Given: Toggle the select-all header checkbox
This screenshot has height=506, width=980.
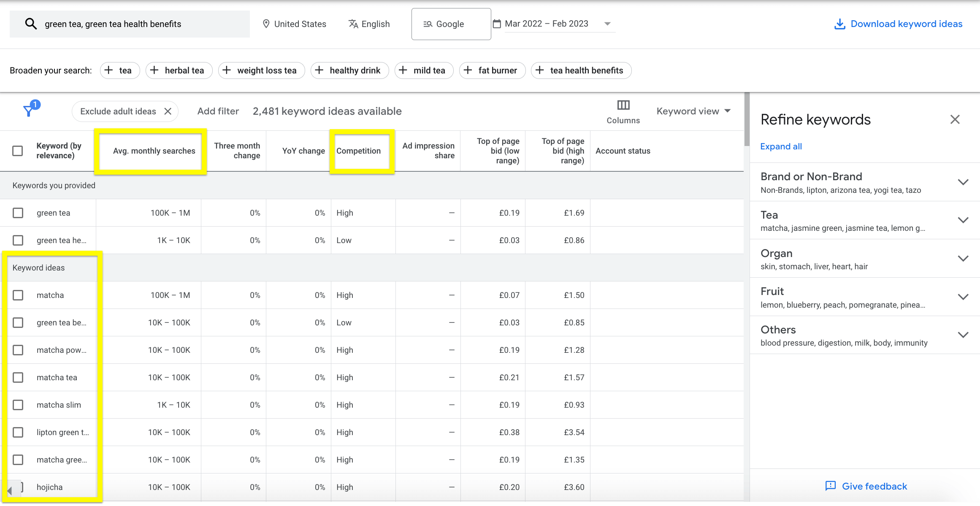Looking at the screenshot, I should pyautogui.click(x=18, y=151).
